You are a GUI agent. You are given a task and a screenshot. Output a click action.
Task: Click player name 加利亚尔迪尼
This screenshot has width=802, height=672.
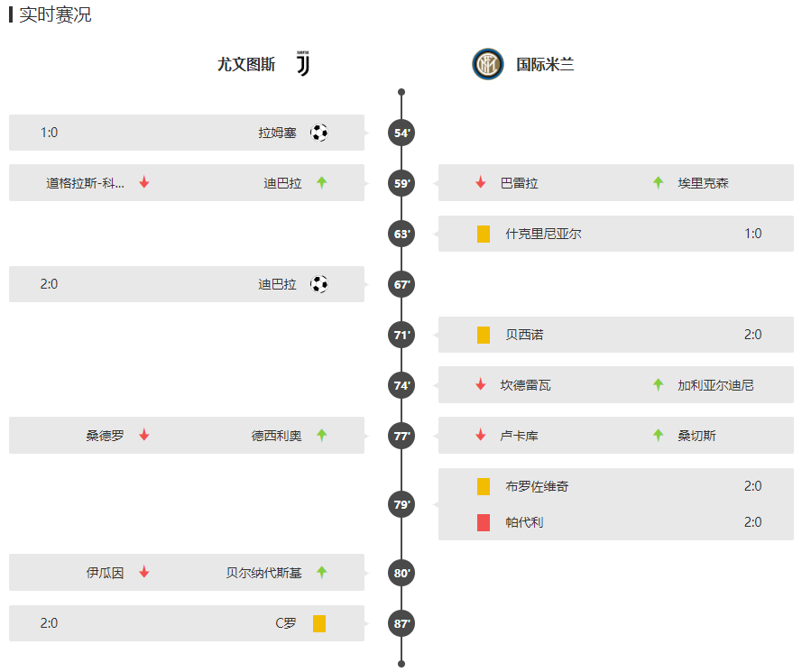click(x=715, y=385)
